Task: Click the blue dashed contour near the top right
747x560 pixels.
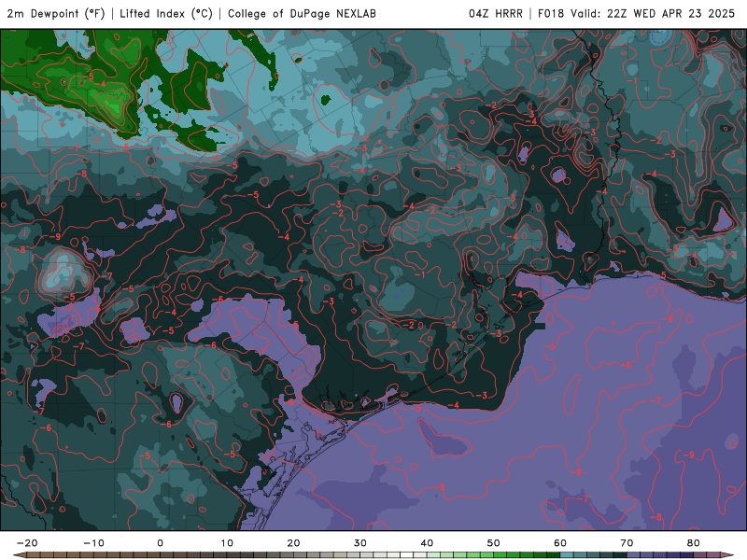Action: [x=660, y=35]
